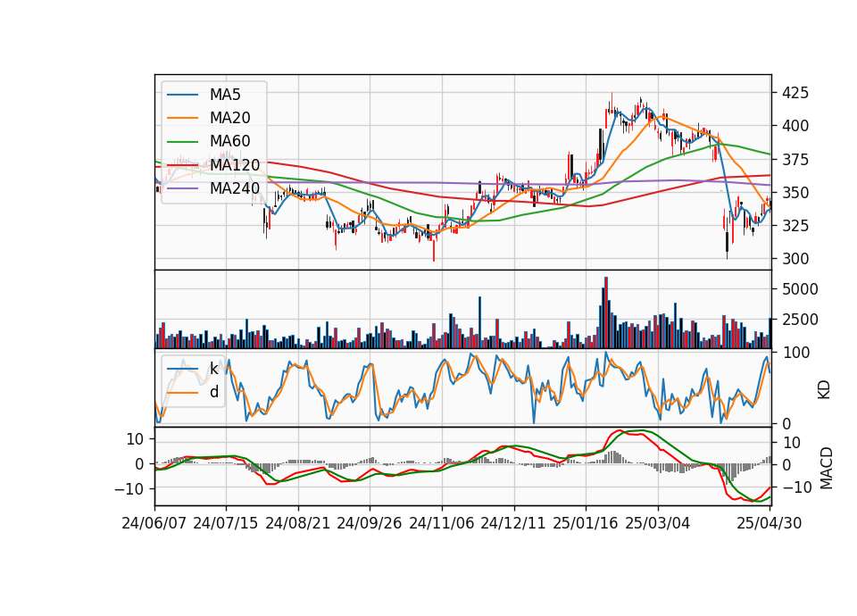Click the 425 price axis label
This screenshot has width=857, height=616.
795,93
